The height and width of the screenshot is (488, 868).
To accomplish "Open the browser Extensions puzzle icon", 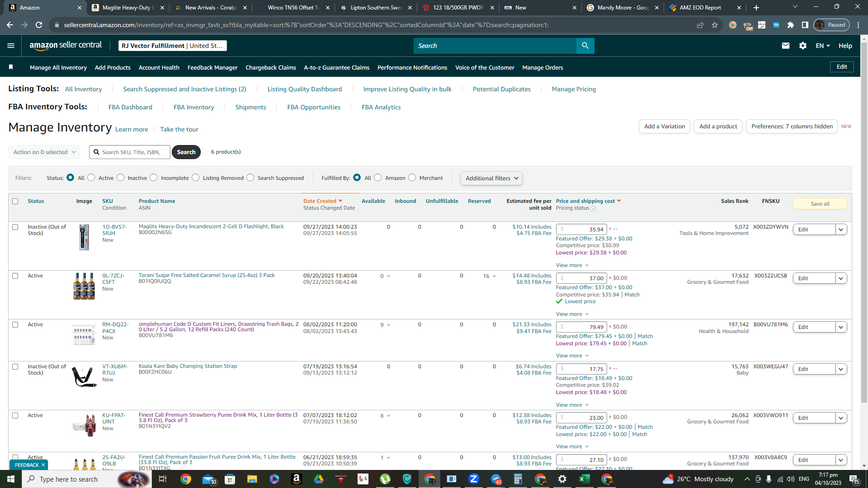I will (791, 25).
